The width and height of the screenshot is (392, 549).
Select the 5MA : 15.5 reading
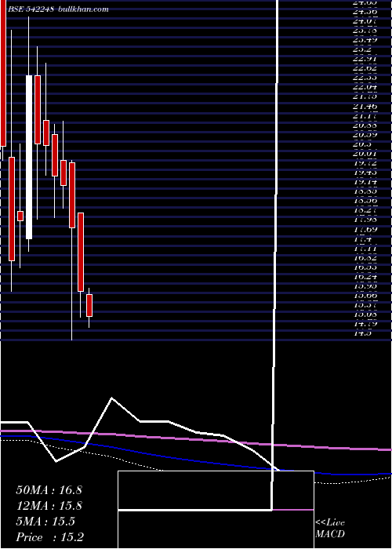pos(45,522)
